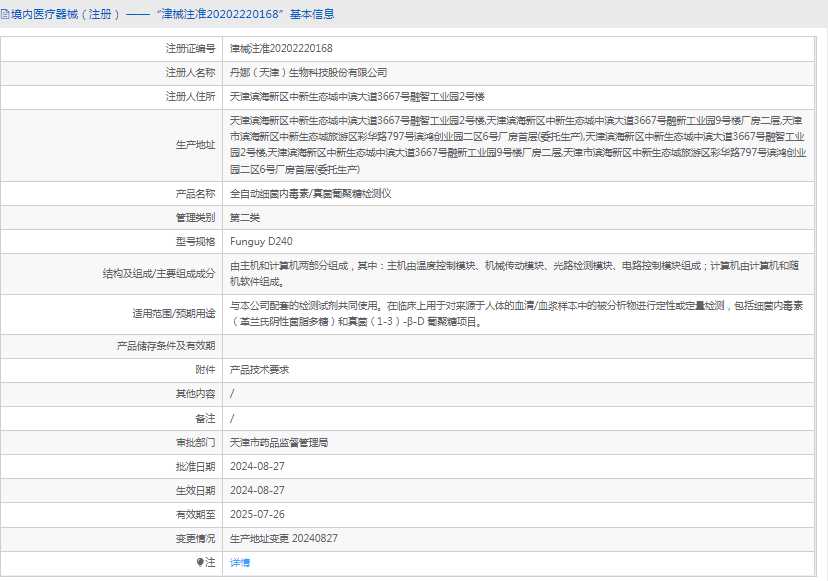Click the 管理类别 label
The image size is (828, 581).
(195, 218)
